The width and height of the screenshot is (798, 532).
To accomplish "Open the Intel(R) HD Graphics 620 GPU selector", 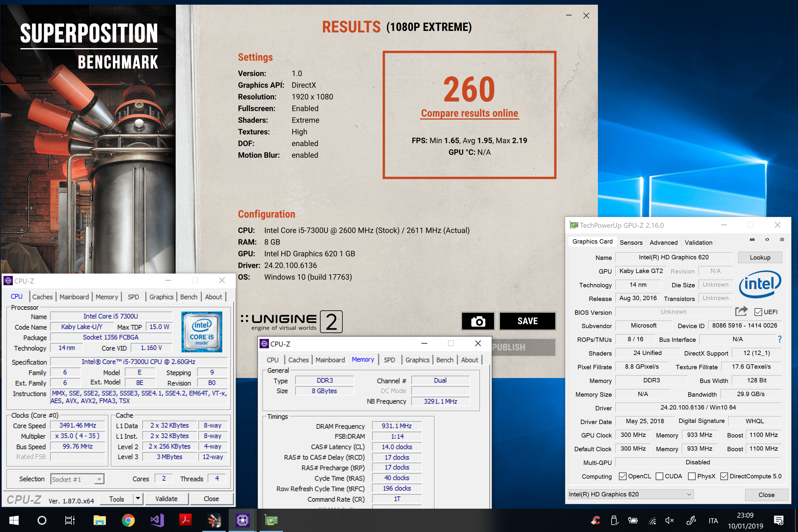I will point(630,494).
